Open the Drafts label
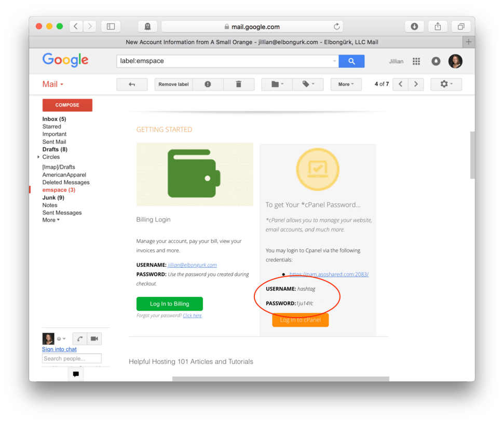Image resolution: width=504 pixels, height=423 pixels. coord(55,149)
